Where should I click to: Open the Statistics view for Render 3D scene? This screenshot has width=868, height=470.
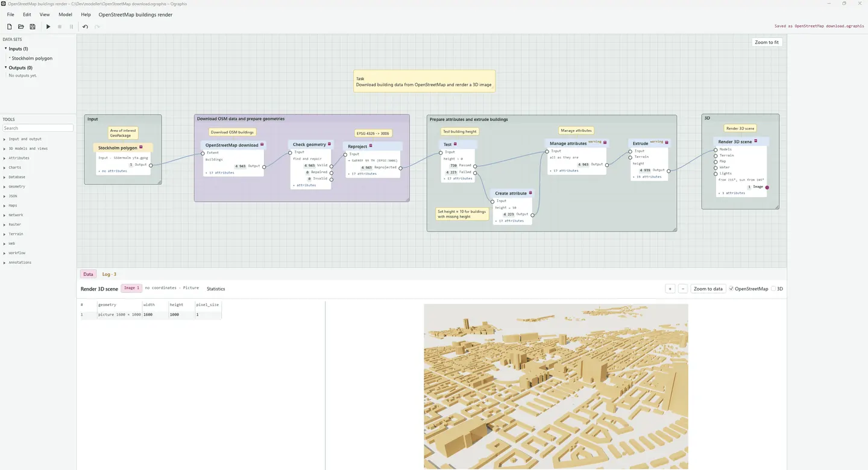(216, 289)
